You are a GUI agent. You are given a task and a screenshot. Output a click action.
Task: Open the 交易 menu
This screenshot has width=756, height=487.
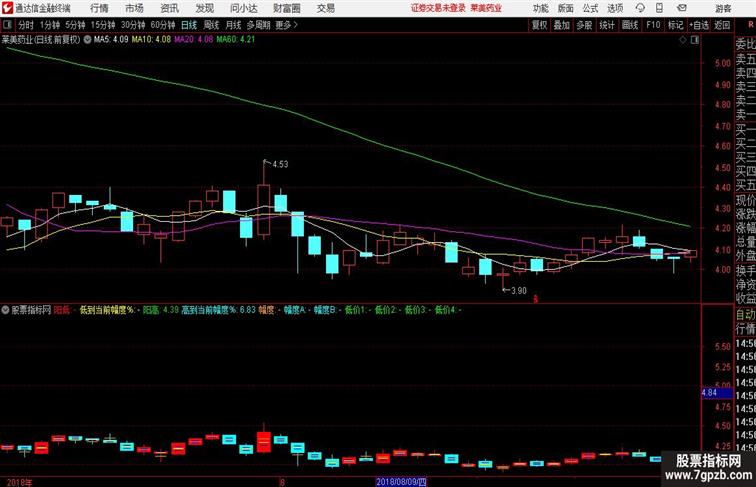325,8
